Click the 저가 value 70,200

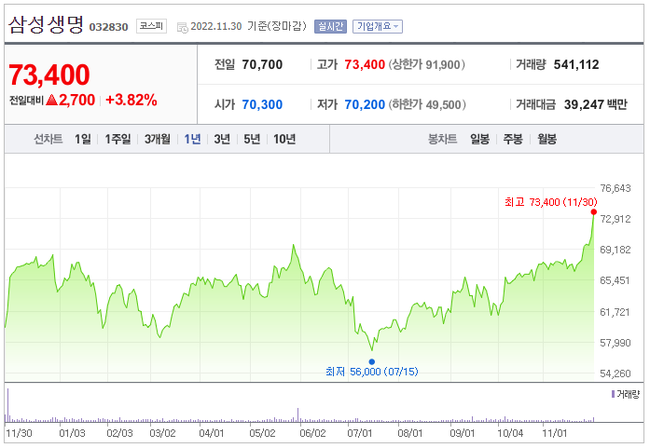(365, 104)
